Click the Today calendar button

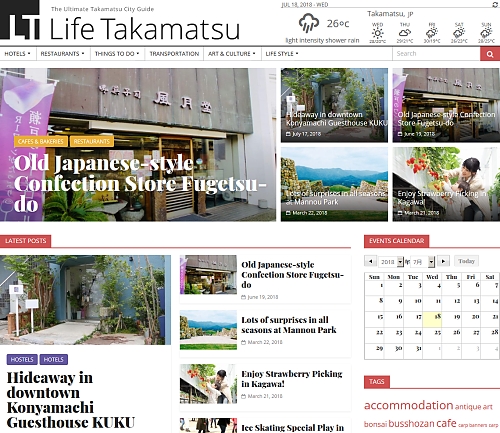tap(466, 261)
